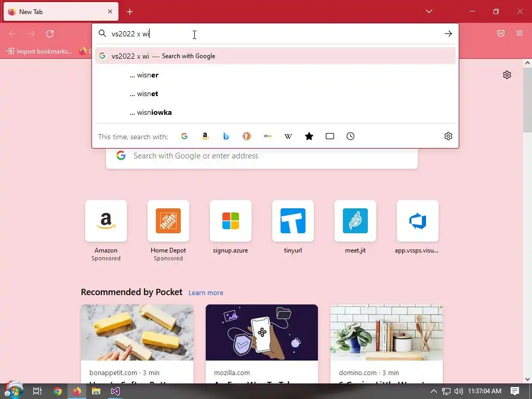The image size is (532, 399).
Task: Open Visual Studio from the taskbar
Action: pos(115,391)
